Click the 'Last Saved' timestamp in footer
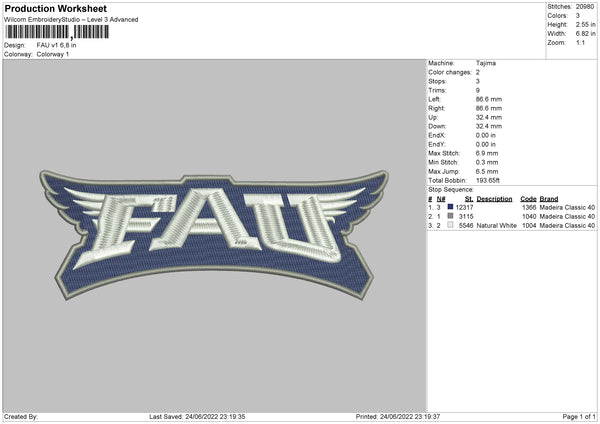The image size is (600, 424). (197, 417)
